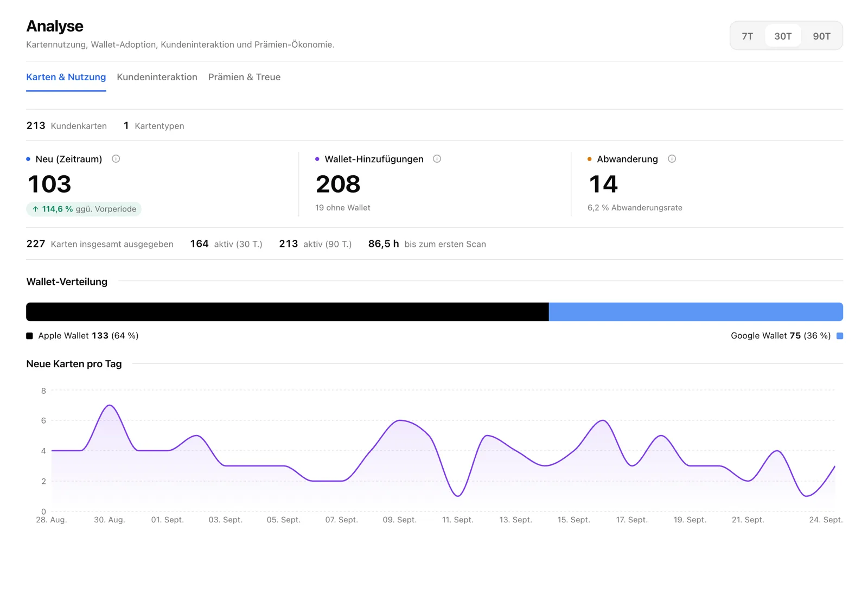Click chart peak near 30. Aug.
Screen dimensions: 868x601
110,405
